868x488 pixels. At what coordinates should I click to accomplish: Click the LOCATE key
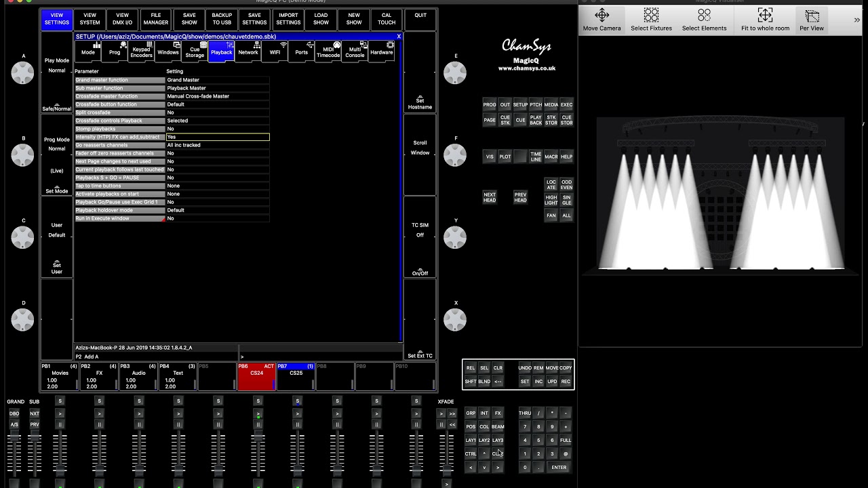(551, 185)
